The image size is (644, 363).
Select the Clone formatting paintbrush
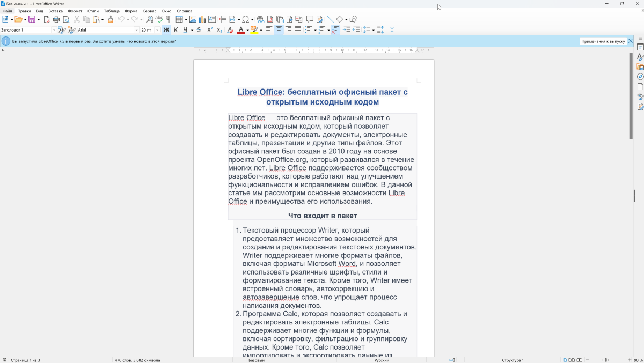click(x=111, y=19)
